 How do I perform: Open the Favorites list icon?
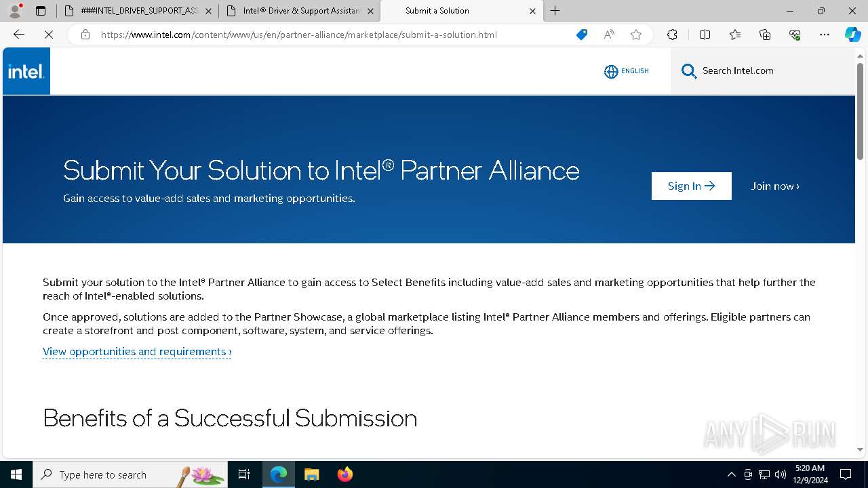point(735,35)
